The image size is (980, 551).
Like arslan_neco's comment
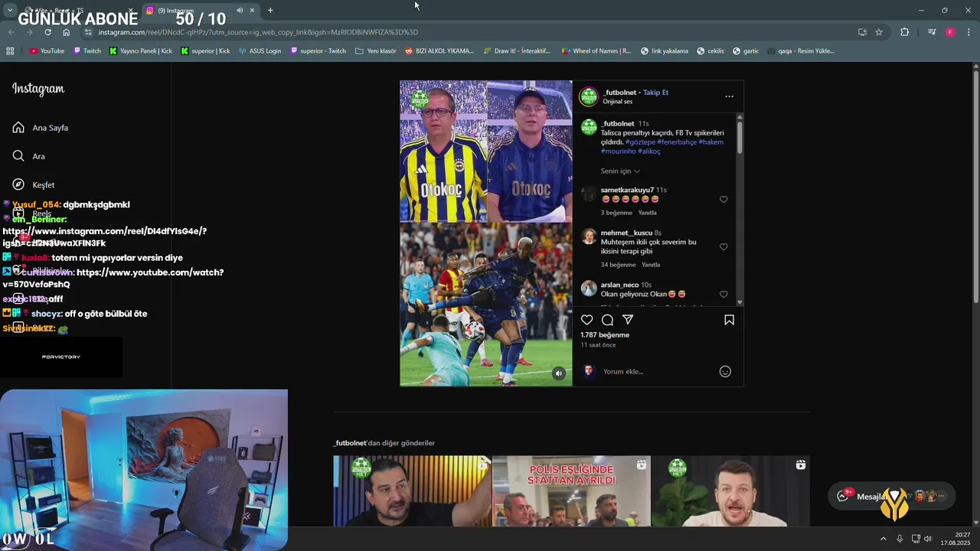724,295
